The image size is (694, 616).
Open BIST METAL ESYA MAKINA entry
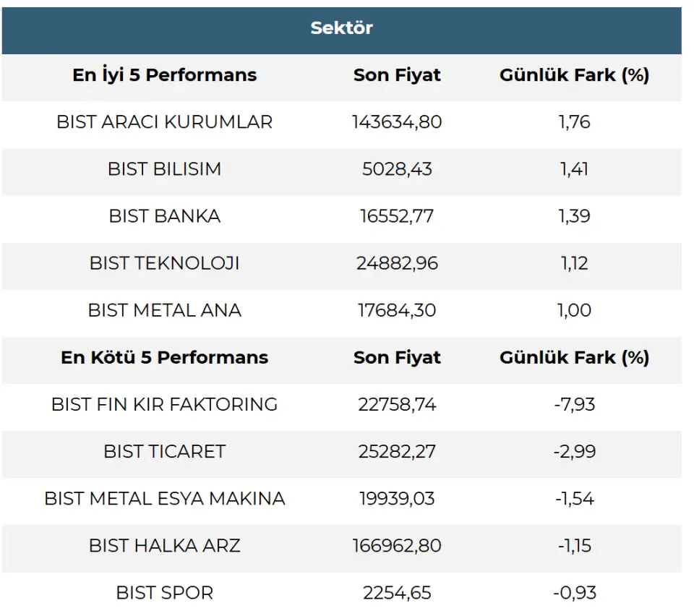[x=164, y=498]
